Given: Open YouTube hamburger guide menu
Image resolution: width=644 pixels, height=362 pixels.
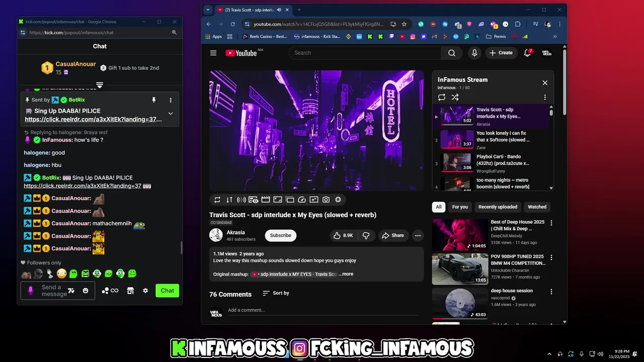Looking at the screenshot, I should tap(213, 53).
